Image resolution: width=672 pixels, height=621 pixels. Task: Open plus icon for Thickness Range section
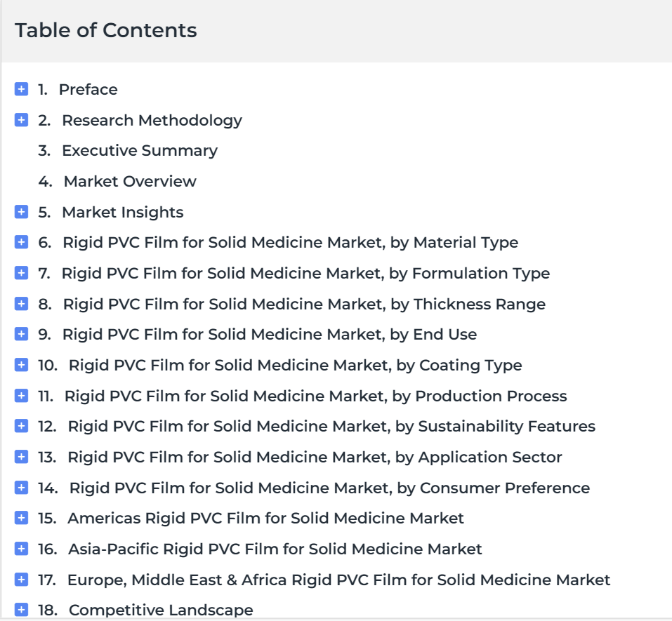click(x=22, y=304)
